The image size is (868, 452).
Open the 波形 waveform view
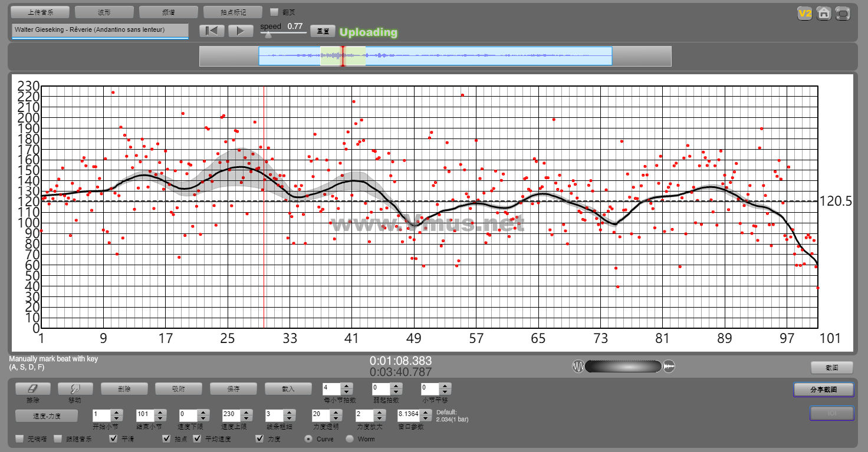(104, 12)
